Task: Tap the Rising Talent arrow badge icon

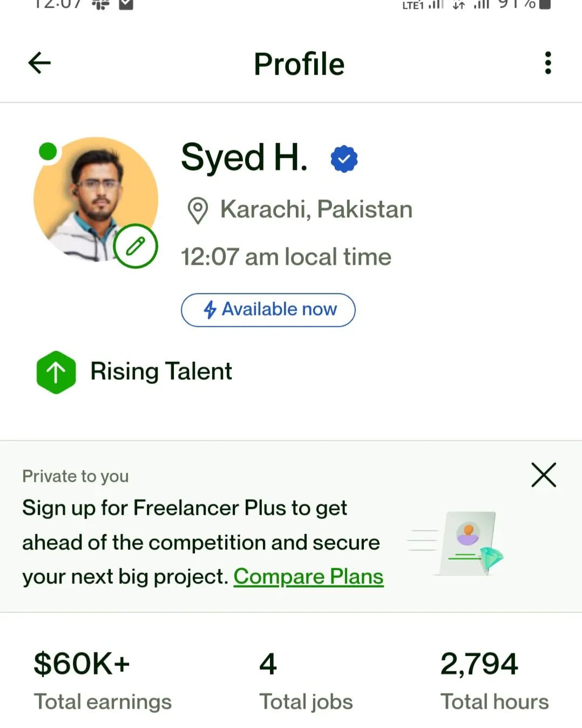Action: pos(56,372)
